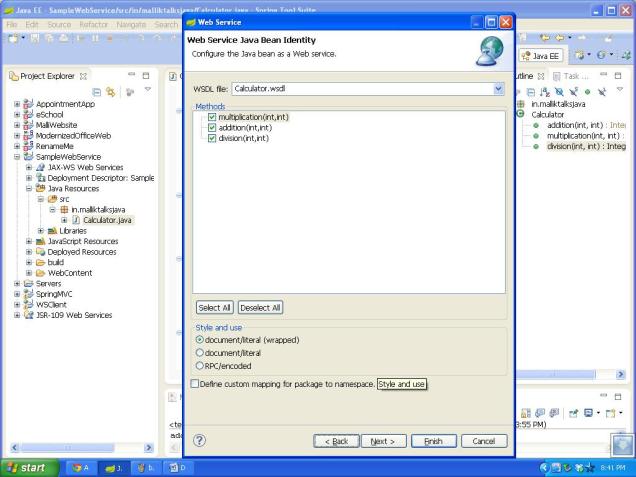Select document/literal (wrapped) radio button
The height and width of the screenshot is (477, 636).
coord(200,339)
